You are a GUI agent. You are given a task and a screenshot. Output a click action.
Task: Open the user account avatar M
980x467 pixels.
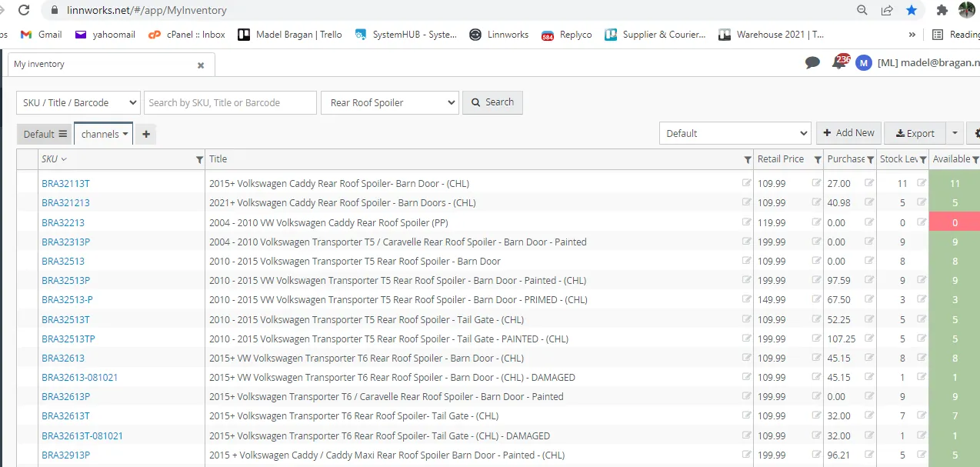(864, 63)
